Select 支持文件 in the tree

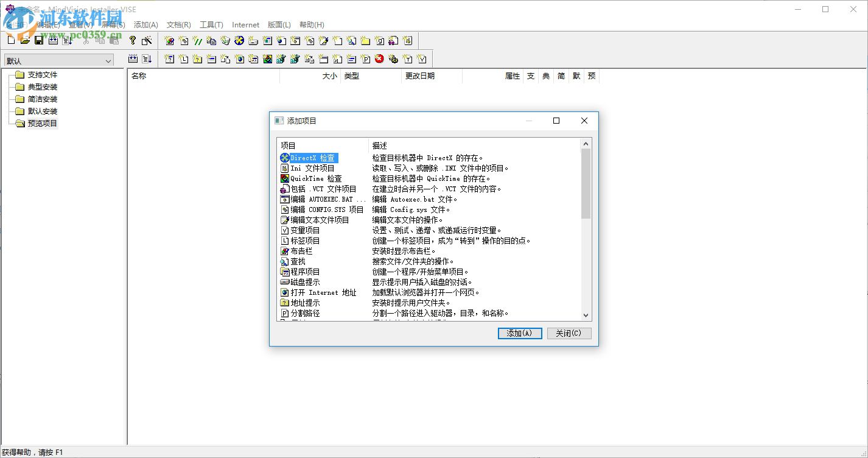[x=43, y=75]
